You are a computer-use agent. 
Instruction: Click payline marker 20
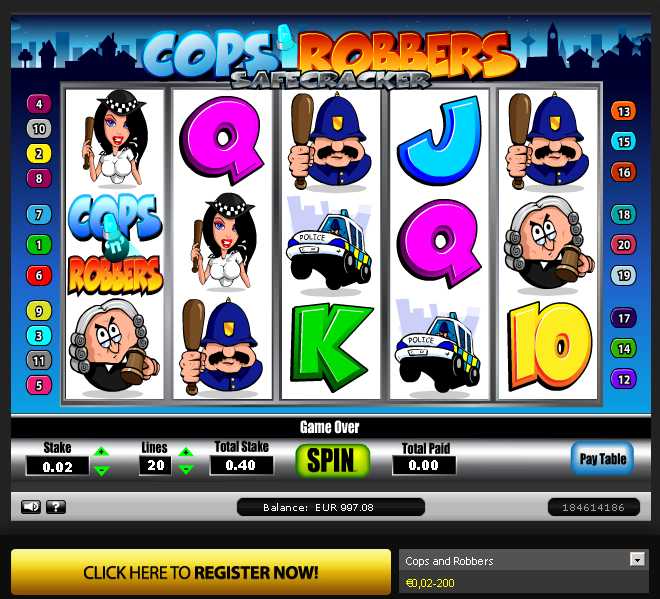point(623,245)
